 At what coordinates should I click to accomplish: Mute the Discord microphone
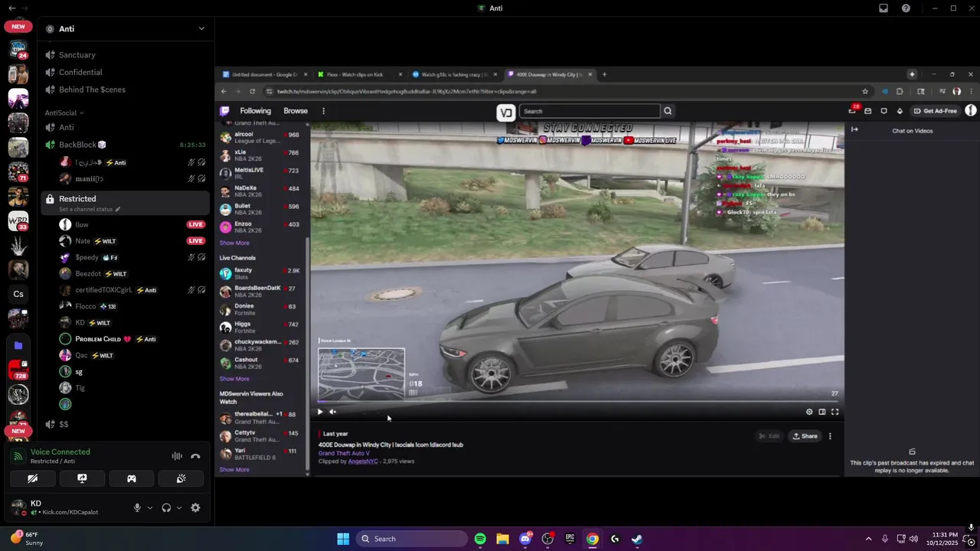tap(138, 507)
